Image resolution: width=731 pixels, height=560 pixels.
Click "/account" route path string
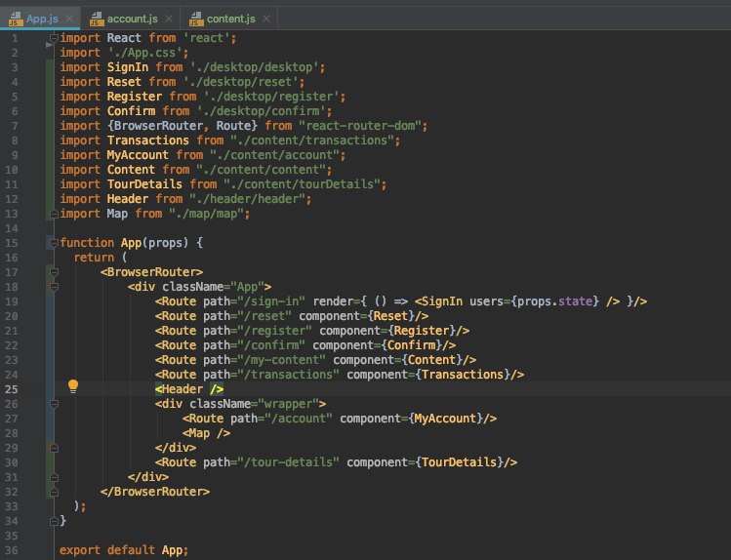[x=299, y=419]
